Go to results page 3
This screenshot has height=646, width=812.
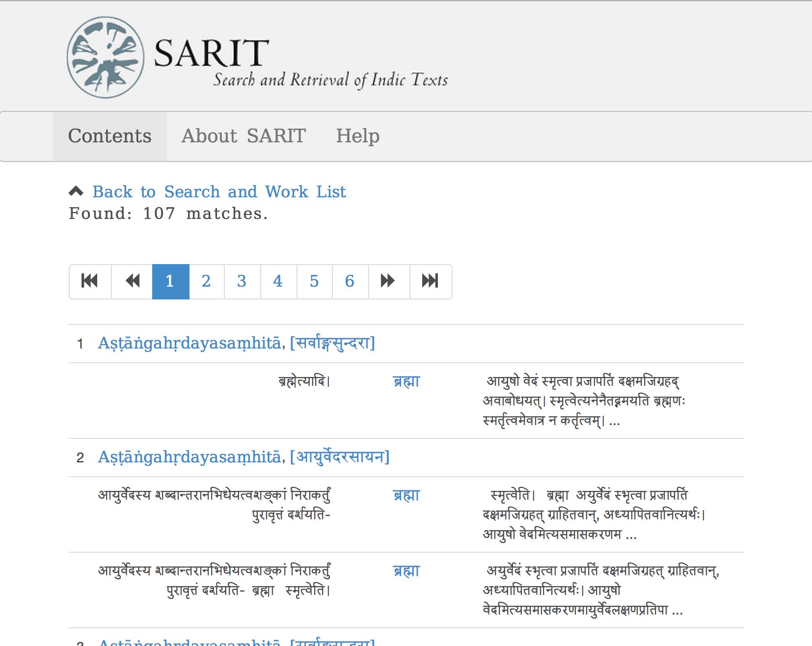click(x=242, y=281)
